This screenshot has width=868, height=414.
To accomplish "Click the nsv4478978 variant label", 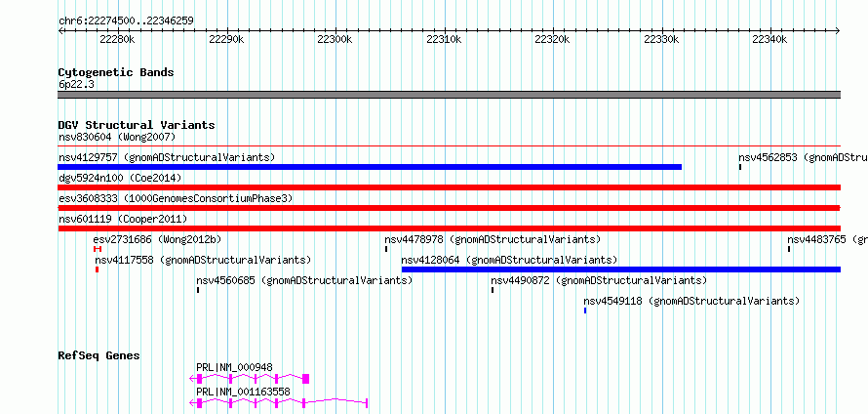I will [x=493, y=239].
